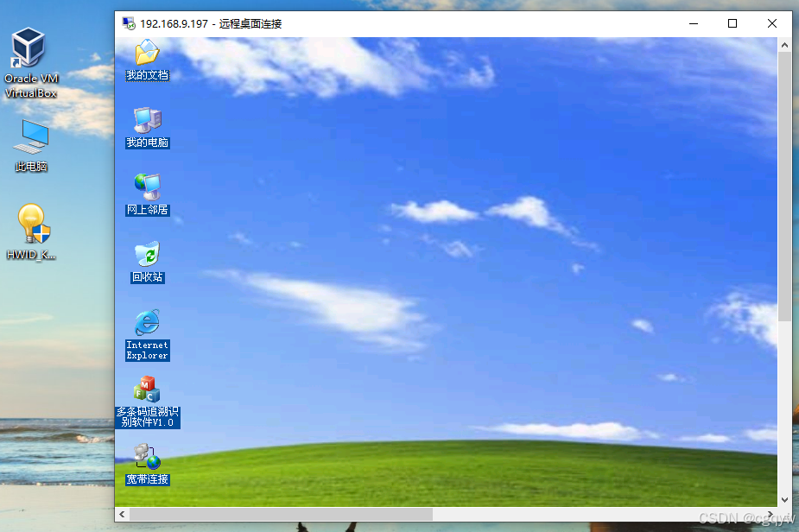Screen dimensions: 799x532
Task: Click the Internet Explorer label text
Action: [147, 351]
